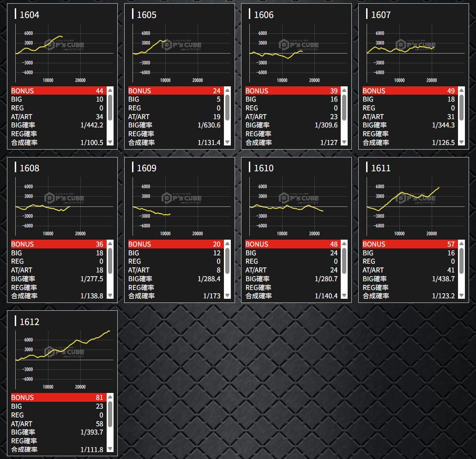Viewport: 476px width, 459px height.
Task: Click BIG 24 row in machine 1610
Action: click(293, 253)
